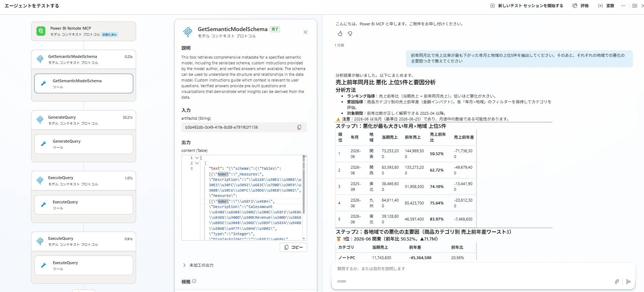Select the ExecuteQuery step header with 0.91s

(x=84, y=241)
